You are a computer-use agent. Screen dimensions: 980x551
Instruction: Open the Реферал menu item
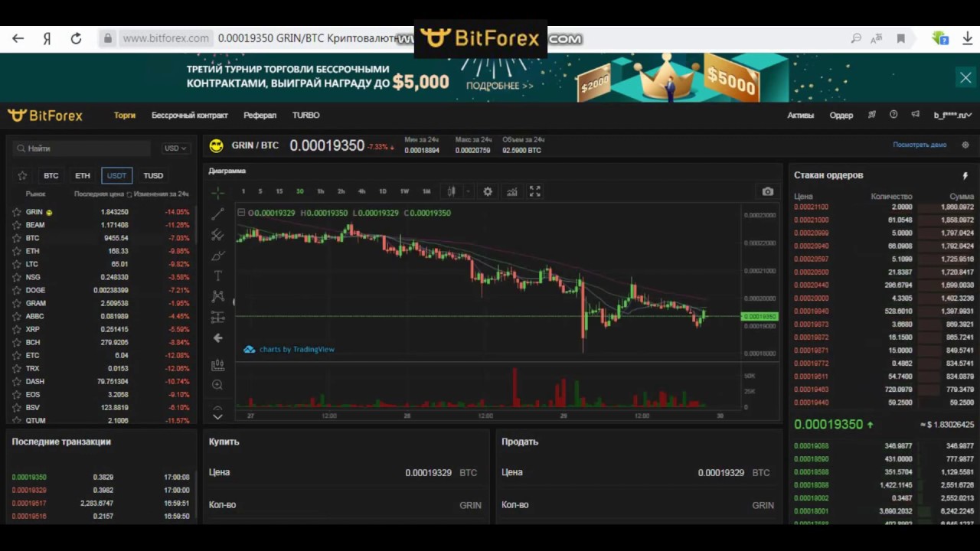[x=260, y=116]
